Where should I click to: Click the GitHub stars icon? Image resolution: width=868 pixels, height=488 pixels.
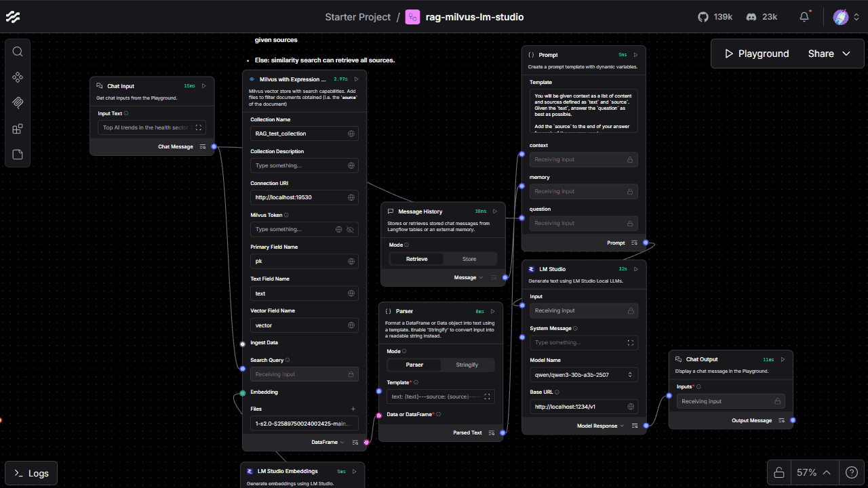pyautogui.click(x=703, y=17)
